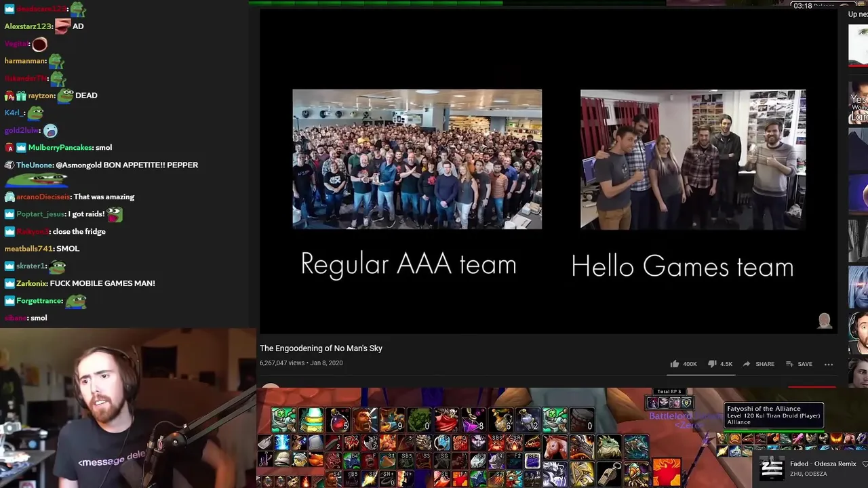
Task: Click the flask item with count 6
Action: [500, 420]
